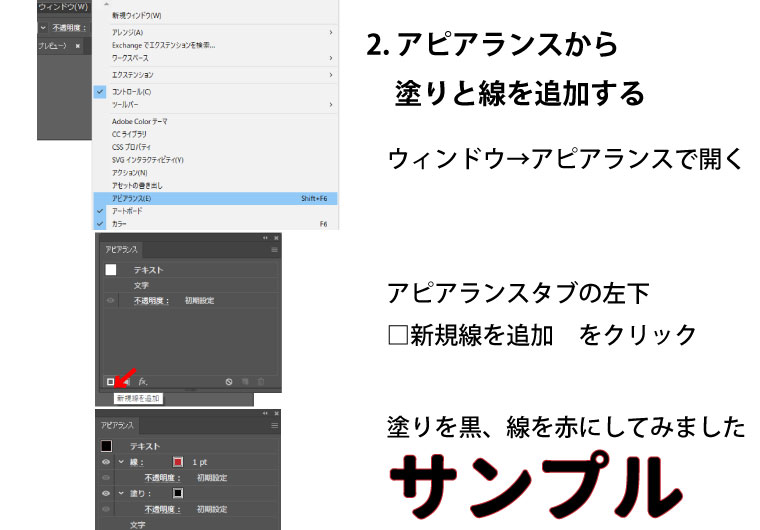This screenshot has height=530, width=760.
Task: Click the ウィンドウ(W) menu bar item
Action: click(62, 7)
